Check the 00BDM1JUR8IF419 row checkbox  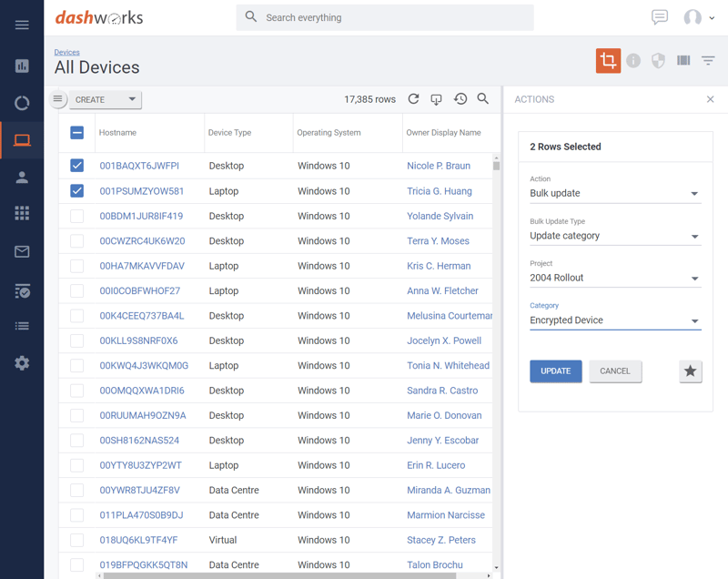point(77,216)
